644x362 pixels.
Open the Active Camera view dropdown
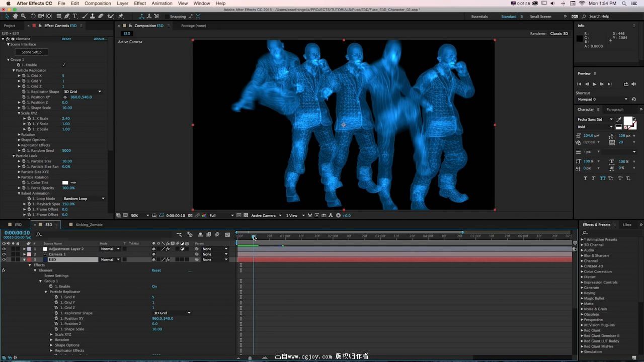(x=266, y=215)
